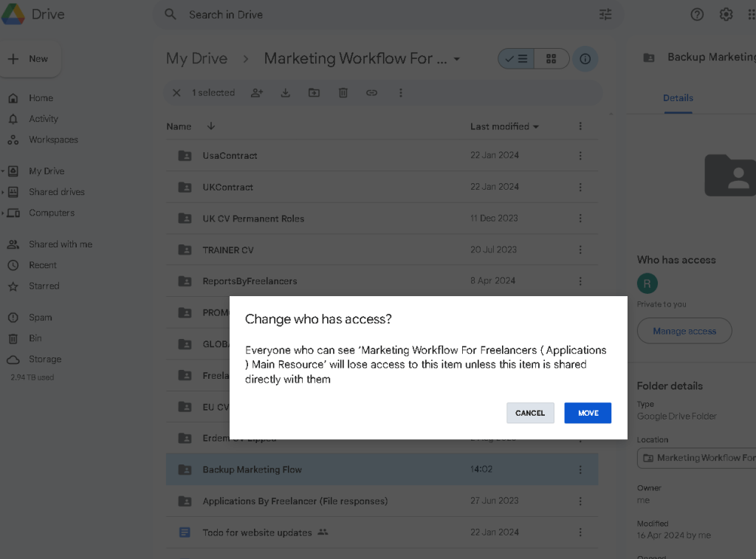Open Activity in sidebar
The image size is (756, 559).
(44, 119)
